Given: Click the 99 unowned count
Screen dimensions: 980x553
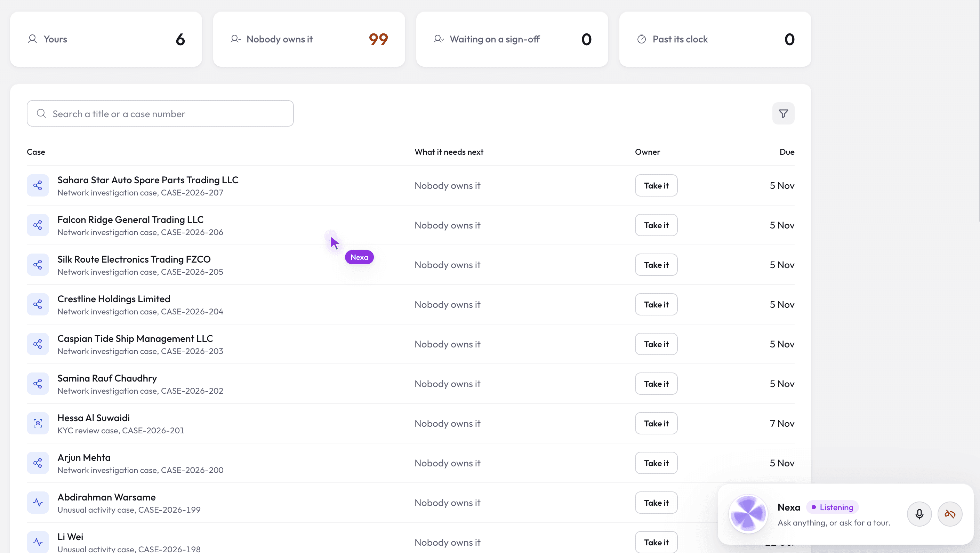Looking at the screenshot, I should click(378, 39).
